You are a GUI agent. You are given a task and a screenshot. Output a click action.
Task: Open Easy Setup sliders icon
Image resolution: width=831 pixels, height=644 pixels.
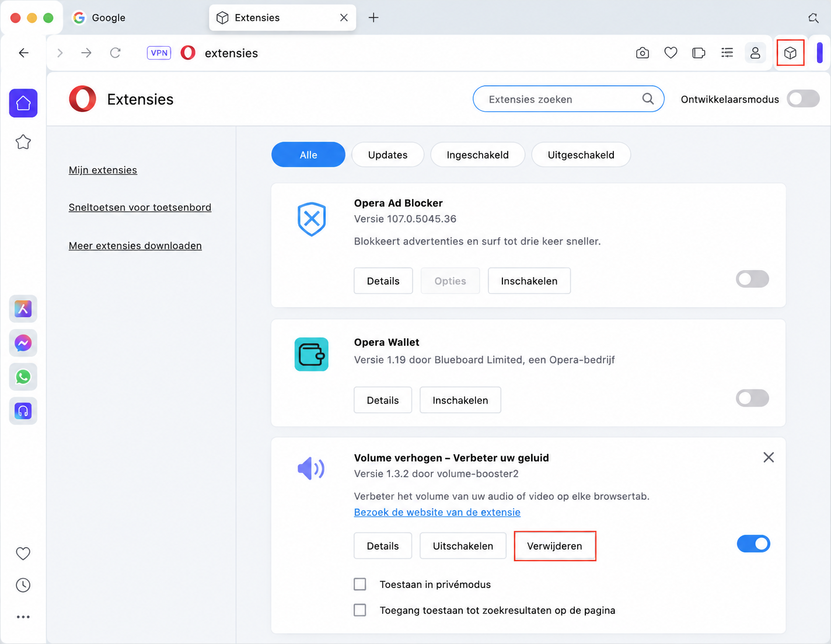[x=727, y=53]
